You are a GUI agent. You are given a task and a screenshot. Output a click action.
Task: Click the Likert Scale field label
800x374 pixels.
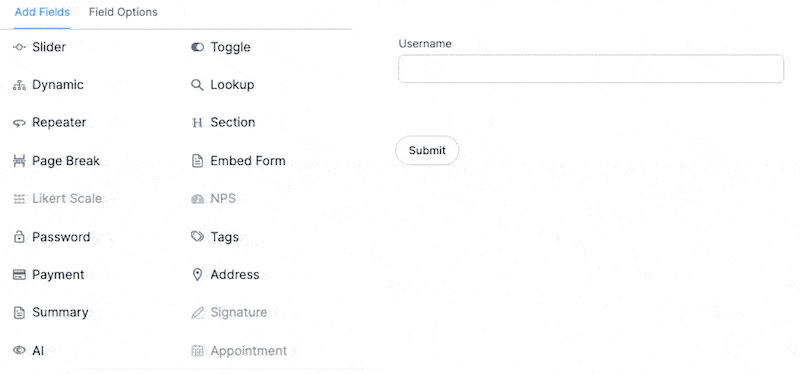(x=67, y=198)
